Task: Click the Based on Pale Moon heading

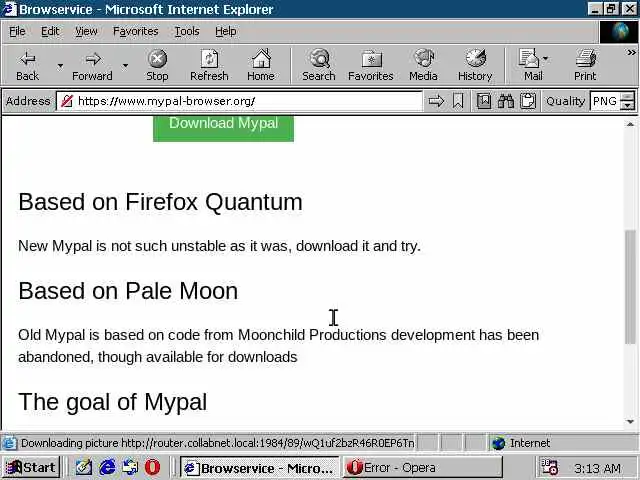Action: point(128,291)
